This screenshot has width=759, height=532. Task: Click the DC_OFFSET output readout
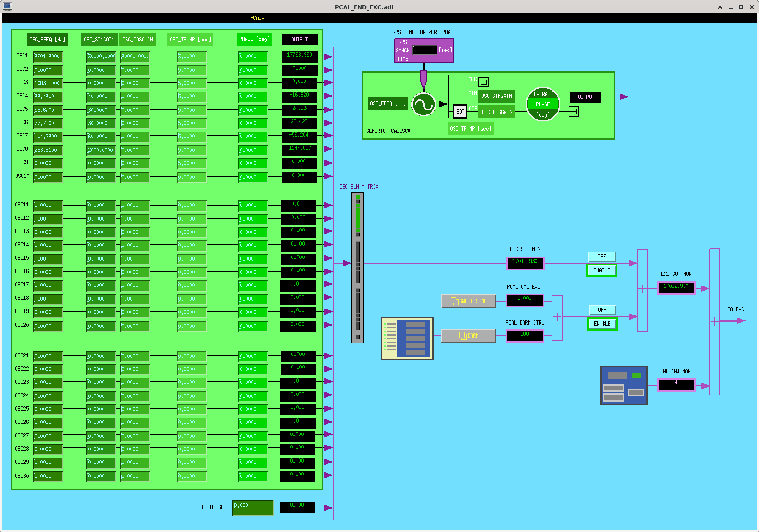297,507
